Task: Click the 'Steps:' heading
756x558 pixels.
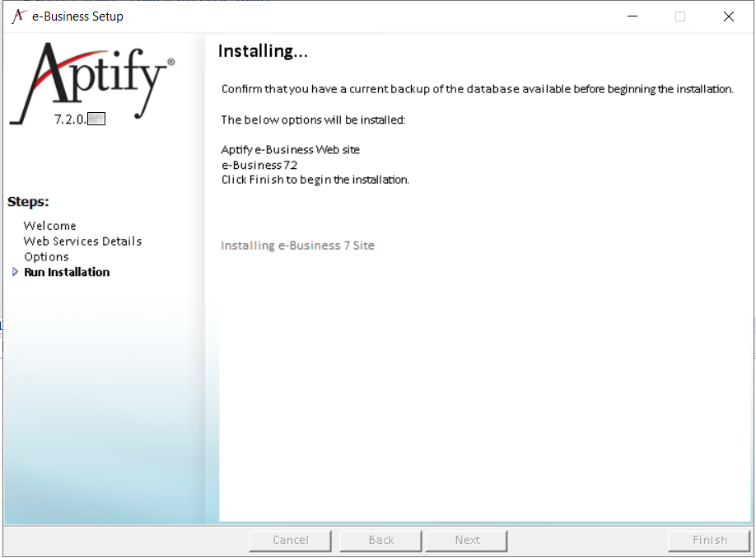Action: tap(28, 202)
